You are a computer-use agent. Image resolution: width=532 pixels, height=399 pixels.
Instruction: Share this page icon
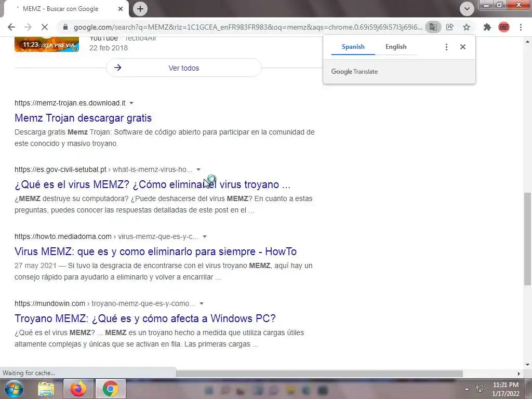click(x=450, y=27)
